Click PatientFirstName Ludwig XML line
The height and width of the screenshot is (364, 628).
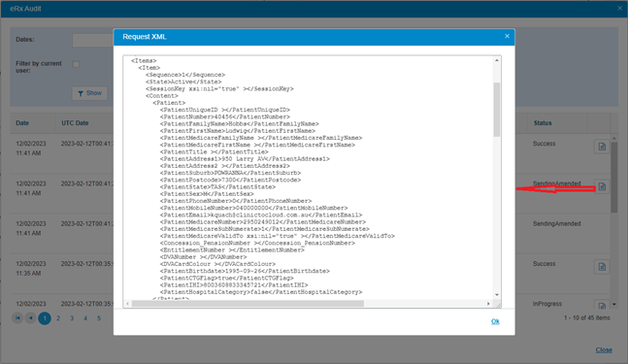click(238, 130)
